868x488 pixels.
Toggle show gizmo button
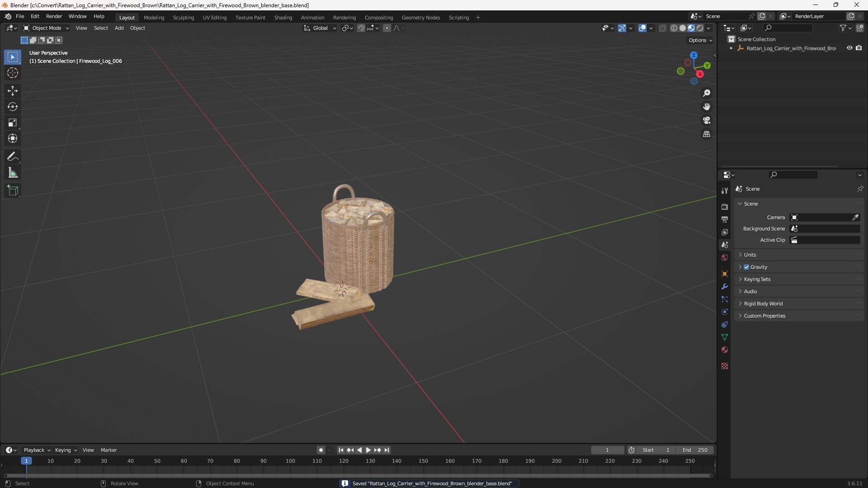622,28
